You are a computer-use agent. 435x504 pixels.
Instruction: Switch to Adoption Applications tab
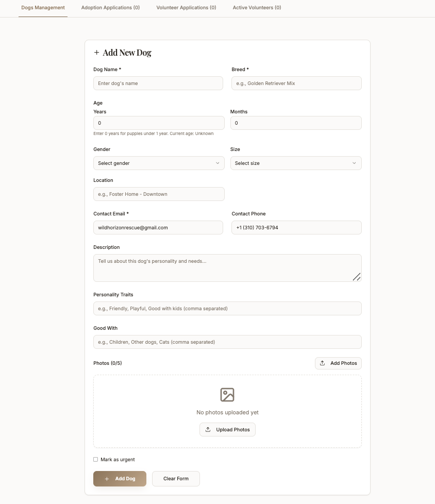tap(110, 8)
